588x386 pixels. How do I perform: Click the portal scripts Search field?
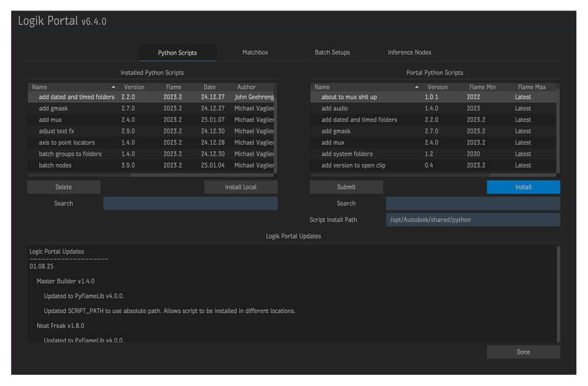(x=472, y=203)
